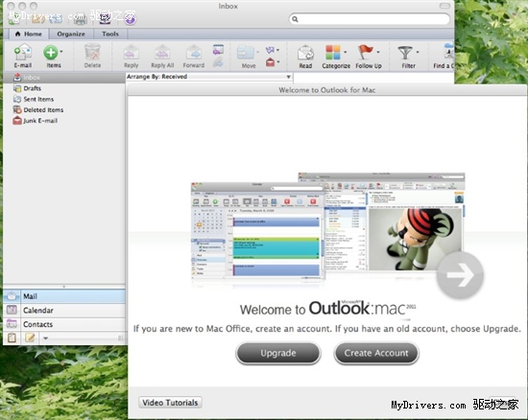Screen dimensions: 528x420
Task: Click the next arrow circle in Welcome window
Action: tap(460, 275)
